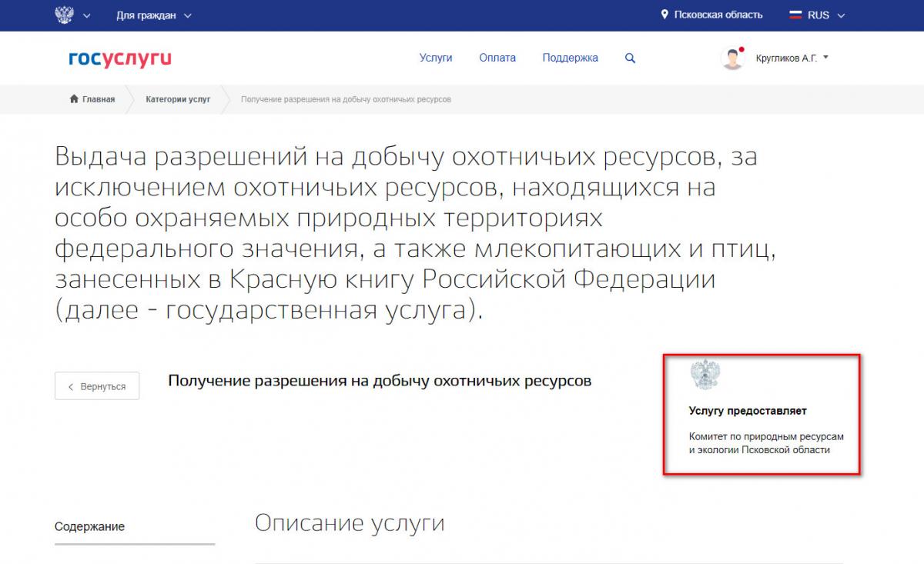924x564 pixels.
Task: Expand the 'Кругликов А.Г.' account menu
Action: 792,58
